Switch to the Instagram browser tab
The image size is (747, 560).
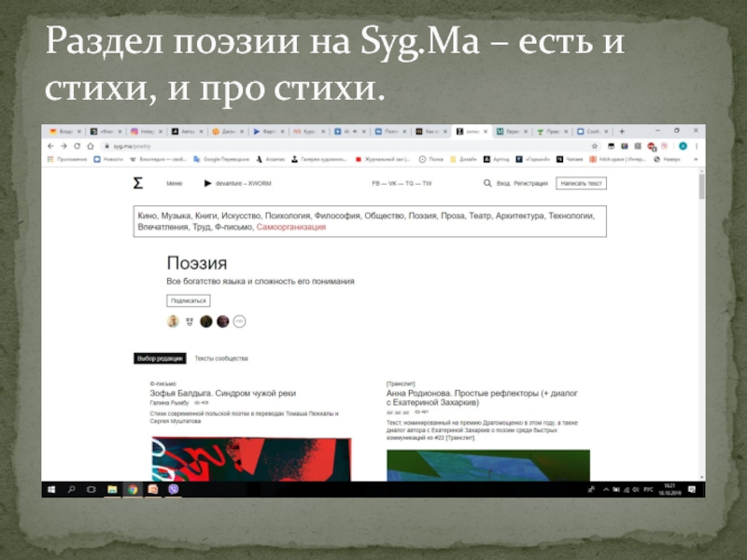pos(147,132)
